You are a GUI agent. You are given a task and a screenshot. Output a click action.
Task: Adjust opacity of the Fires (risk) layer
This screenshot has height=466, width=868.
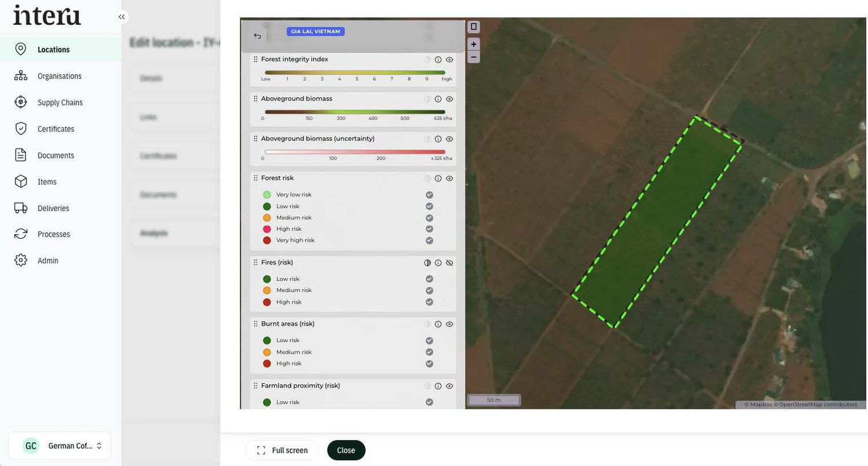(x=428, y=262)
